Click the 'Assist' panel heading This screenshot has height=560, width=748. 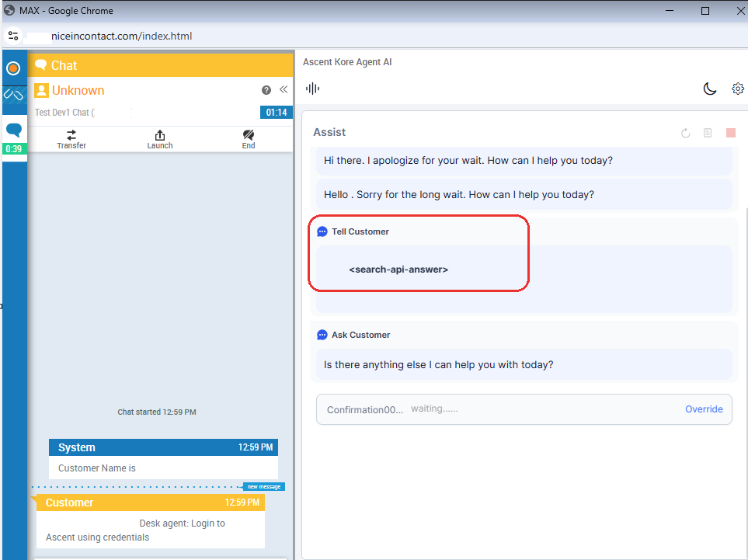[x=329, y=132]
